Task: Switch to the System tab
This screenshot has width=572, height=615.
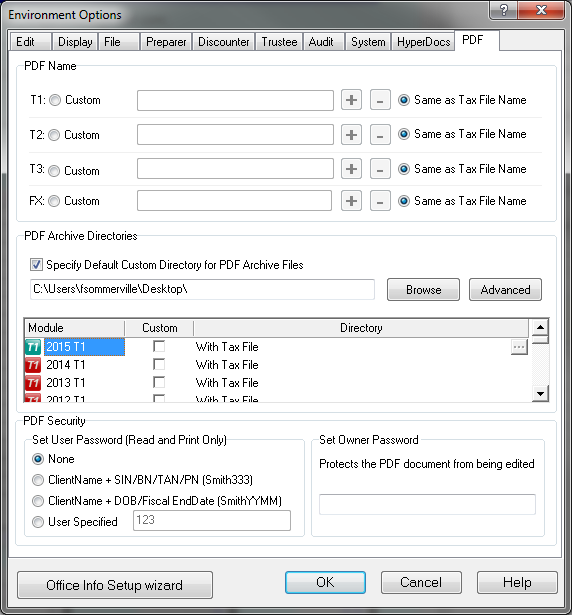Action: [368, 42]
